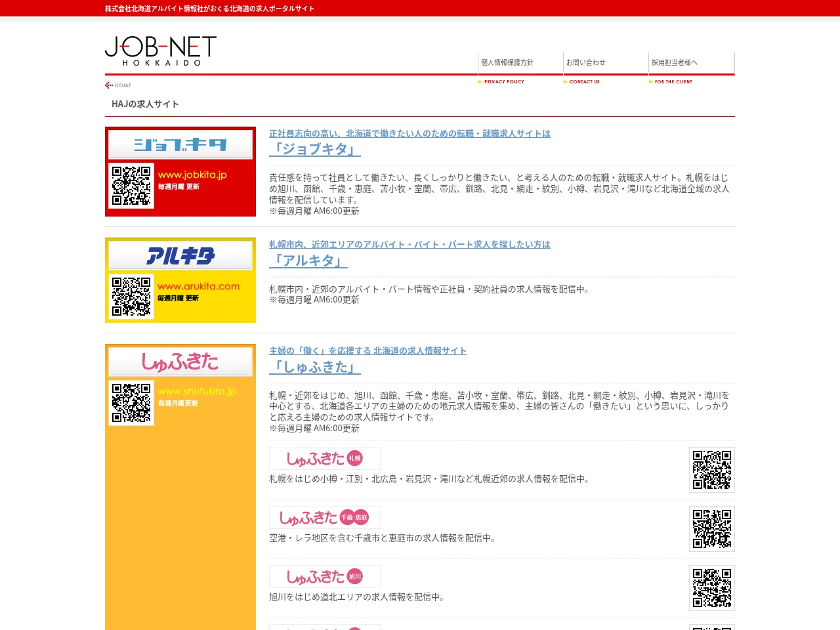Click link 主婦の「働く」を応援する 北海道の求人情報サイト
This screenshot has width=840, height=630.
[x=368, y=350]
